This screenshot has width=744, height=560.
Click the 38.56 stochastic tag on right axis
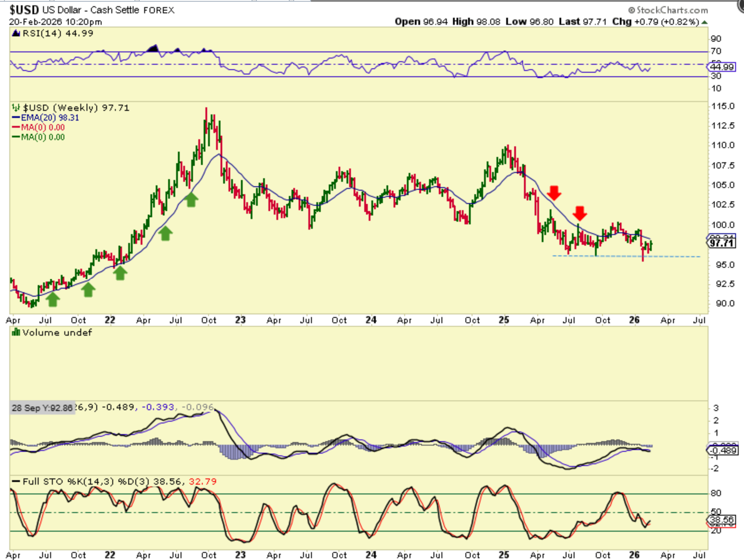pyautogui.click(x=722, y=520)
